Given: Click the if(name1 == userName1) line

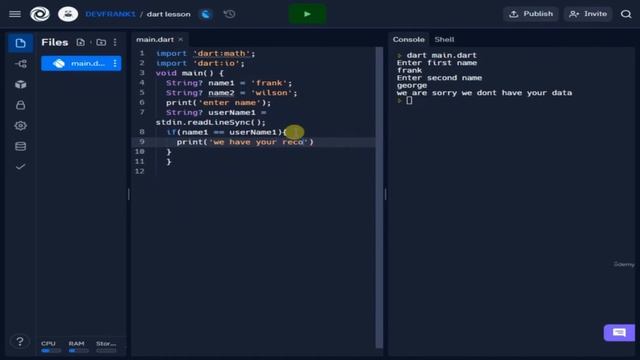Looking at the screenshot, I should tap(227, 132).
